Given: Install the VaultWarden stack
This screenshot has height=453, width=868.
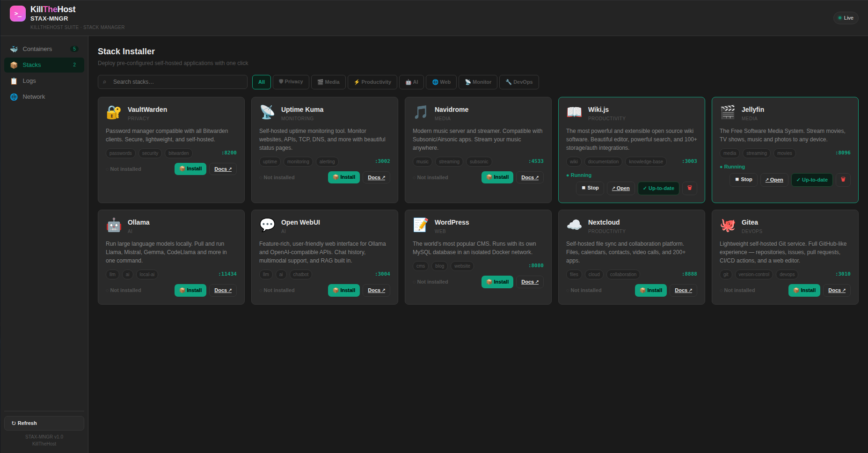Looking at the screenshot, I should (190, 169).
